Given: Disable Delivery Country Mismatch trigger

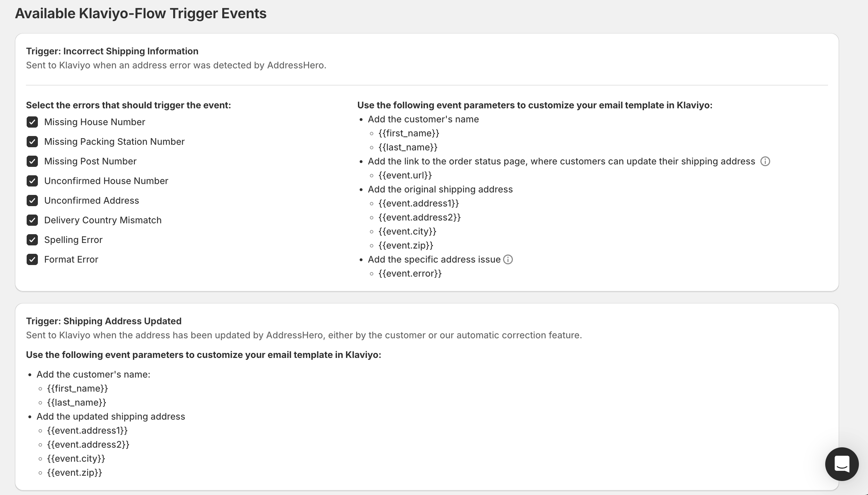Looking at the screenshot, I should (32, 220).
